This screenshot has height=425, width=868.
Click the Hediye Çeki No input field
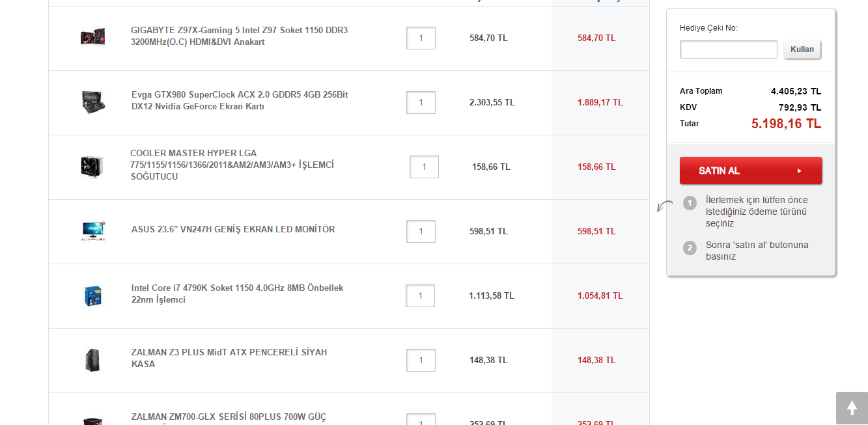tap(728, 49)
